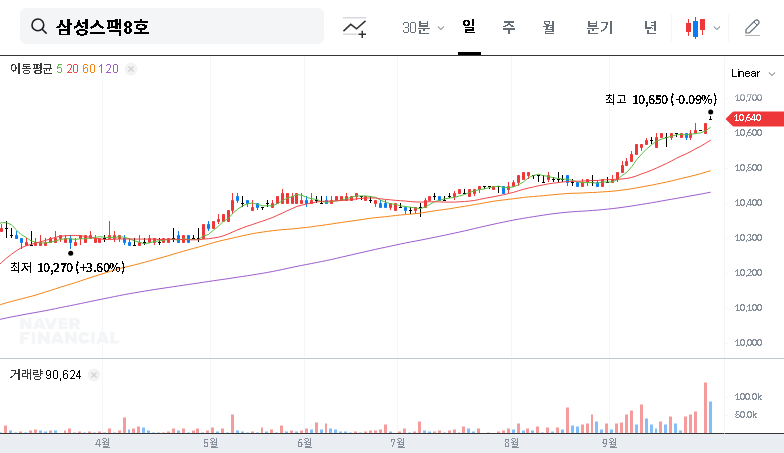Click the 9월 date axis label
784x453 pixels.
point(610,443)
